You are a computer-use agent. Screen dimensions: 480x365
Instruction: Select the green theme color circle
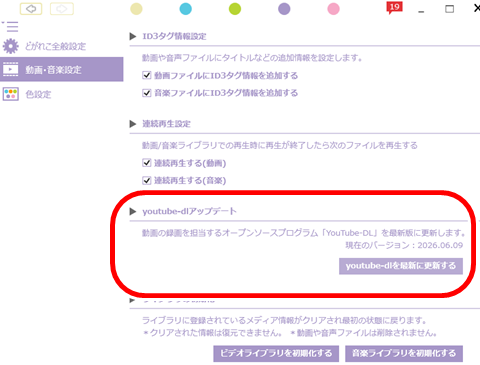pos(235,9)
